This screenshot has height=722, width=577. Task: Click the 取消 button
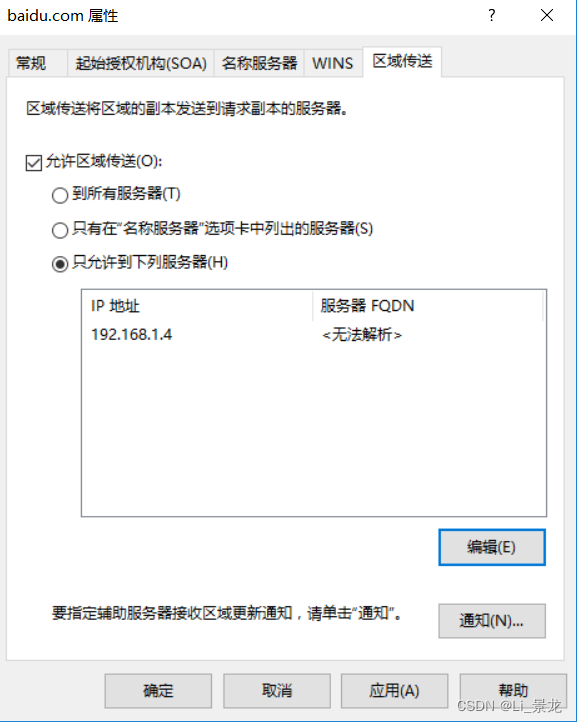pyautogui.click(x=277, y=691)
